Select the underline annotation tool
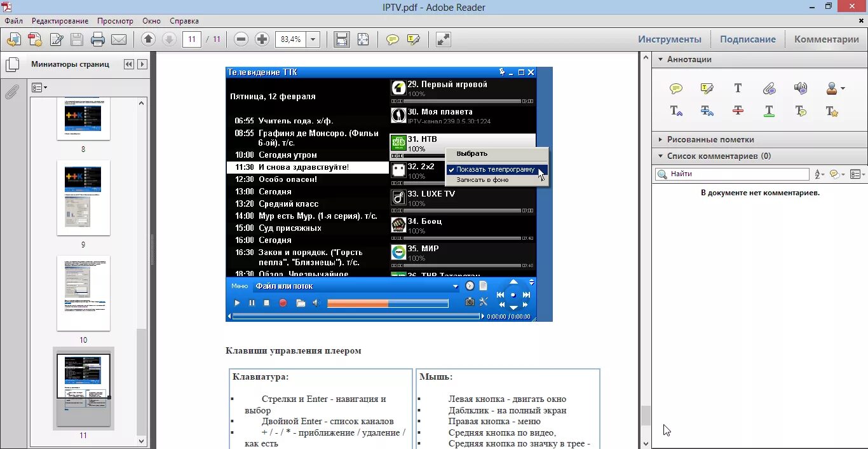The height and width of the screenshot is (449, 868). tap(769, 111)
